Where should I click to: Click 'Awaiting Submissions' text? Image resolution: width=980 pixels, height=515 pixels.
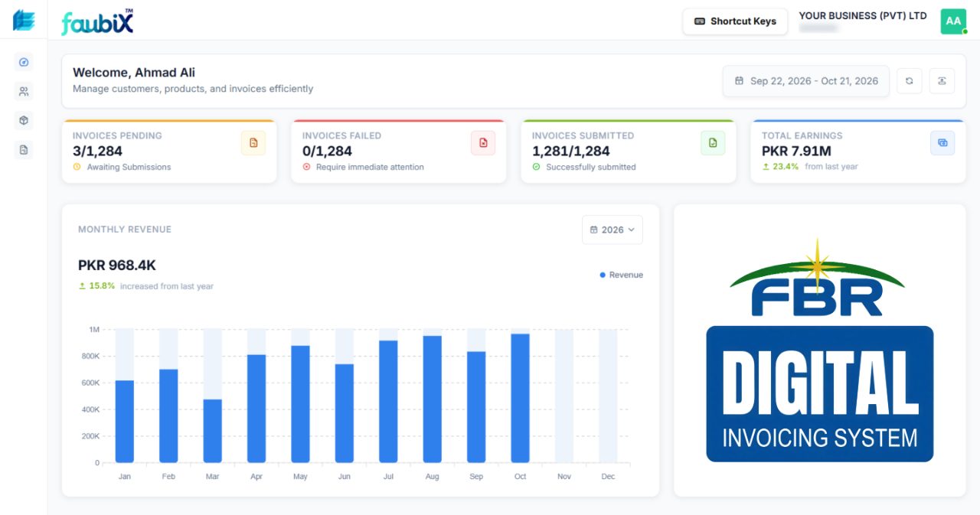[x=129, y=167]
